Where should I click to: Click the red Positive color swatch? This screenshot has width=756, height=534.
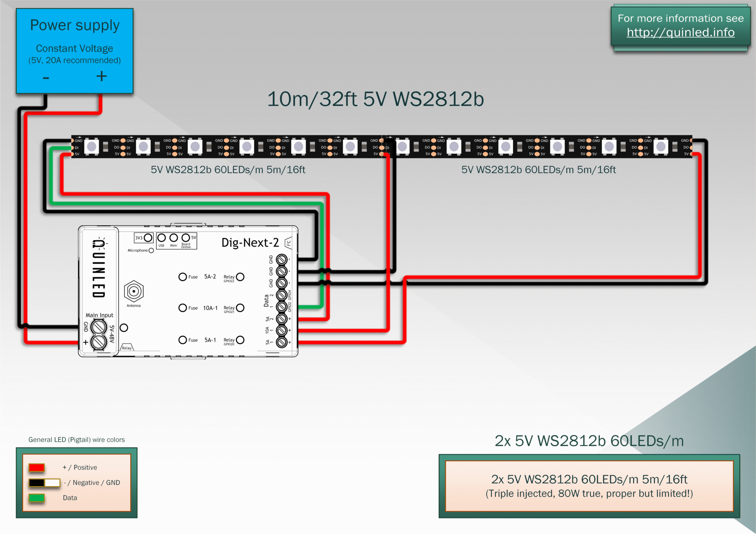[x=37, y=468]
